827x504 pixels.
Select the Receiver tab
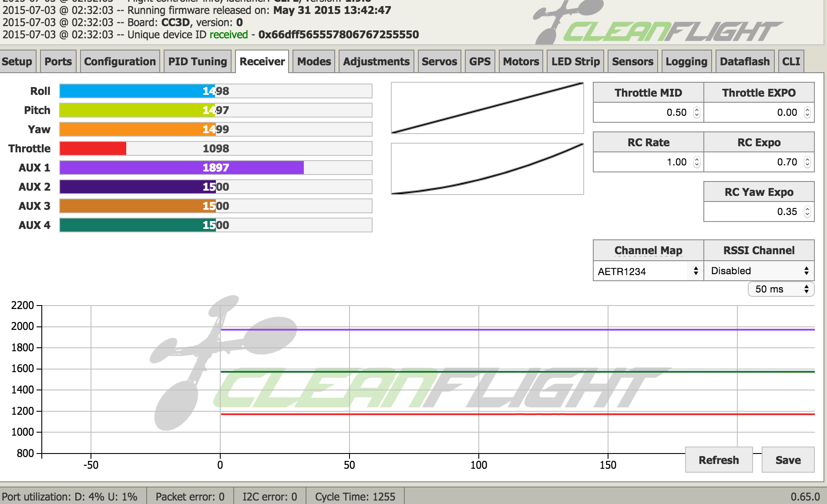tap(262, 61)
